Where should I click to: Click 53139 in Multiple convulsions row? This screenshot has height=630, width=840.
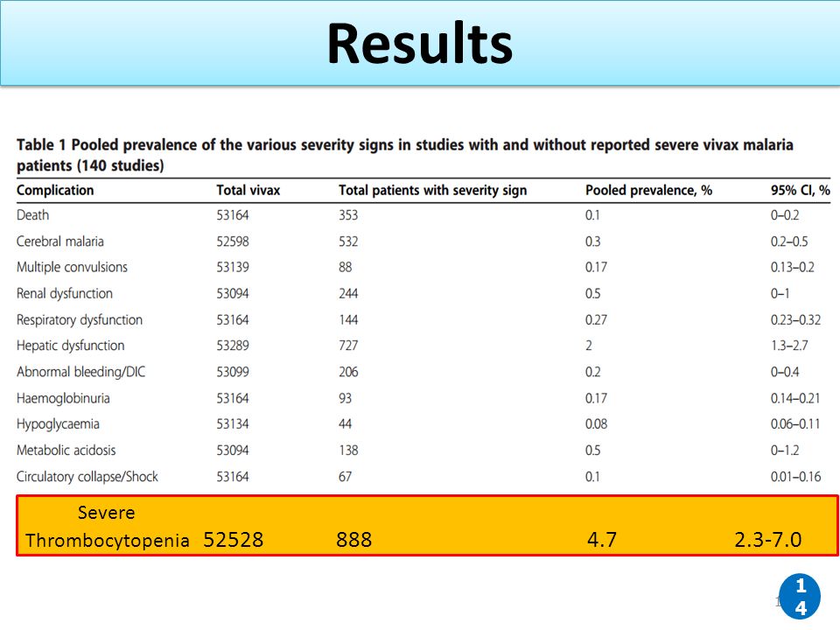click(x=233, y=267)
